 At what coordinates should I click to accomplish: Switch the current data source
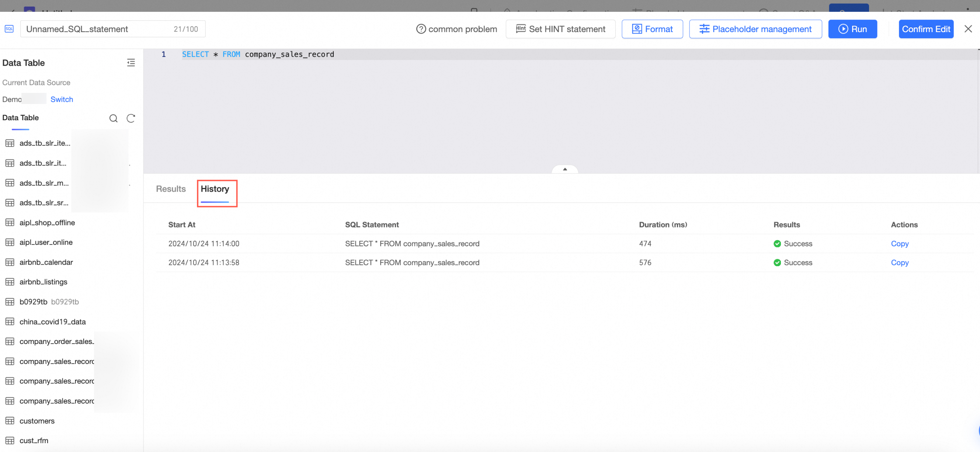click(62, 99)
